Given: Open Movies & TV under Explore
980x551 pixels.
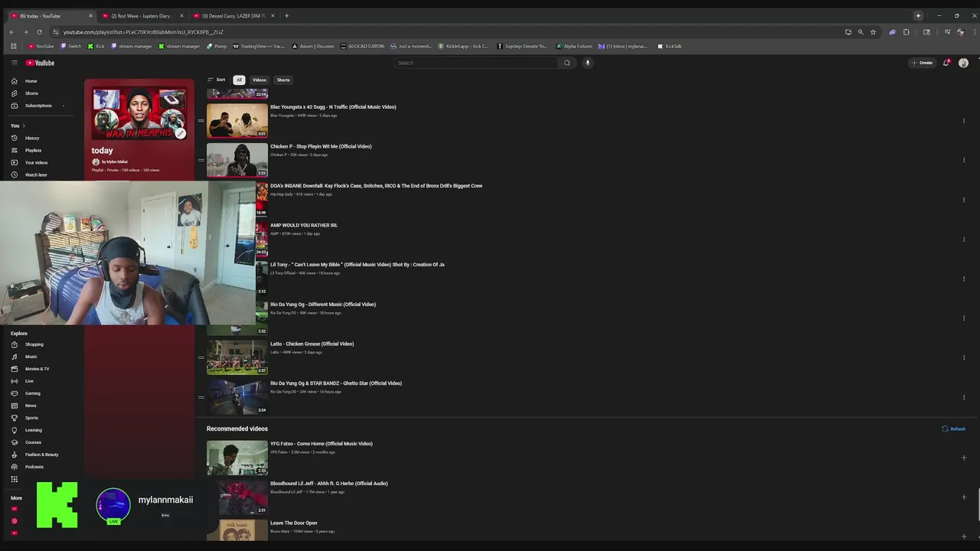Looking at the screenshot, I should (37, 369).
